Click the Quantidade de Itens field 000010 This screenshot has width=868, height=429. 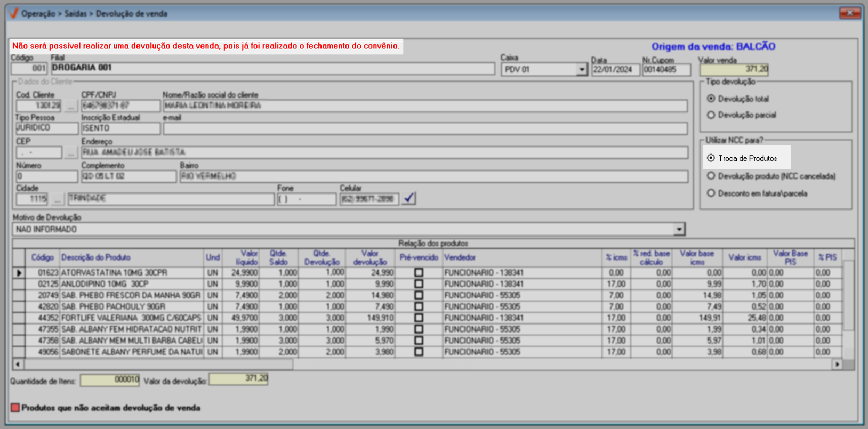click(x=110, y=380)
